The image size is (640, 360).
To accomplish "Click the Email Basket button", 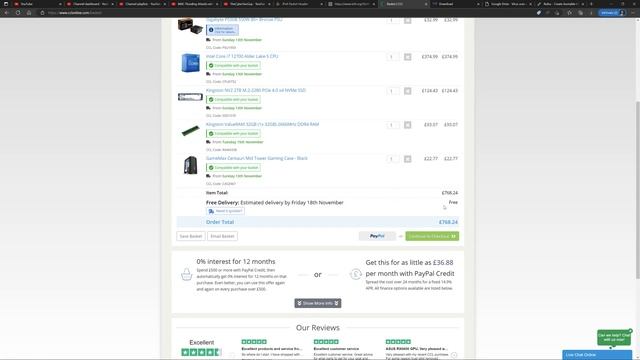I will point(222,236).
